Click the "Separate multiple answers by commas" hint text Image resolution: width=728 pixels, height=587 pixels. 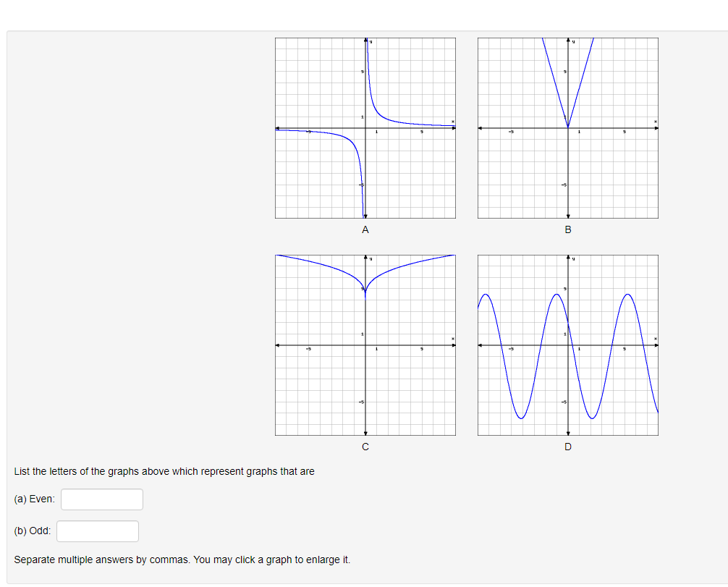[x=182, y=559]
